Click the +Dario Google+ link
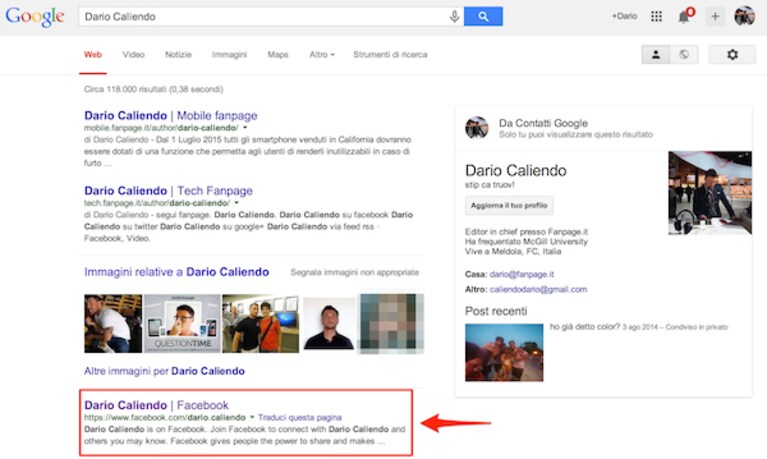The width and height of the screenshot is (767, 459). [x=624, y=16]
